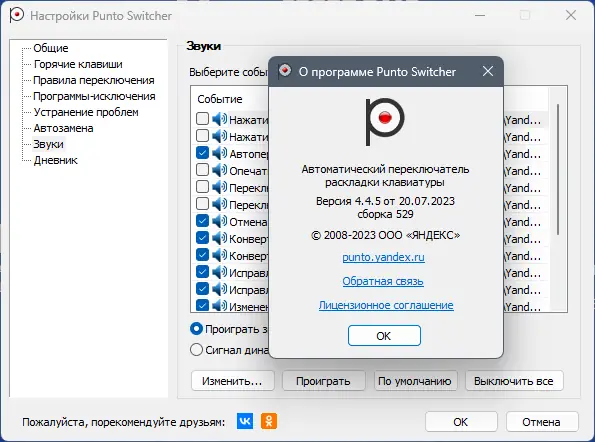Enable checkbox for first Нажати event
This screenshot has height=442, width=595.
coord(202,119)
